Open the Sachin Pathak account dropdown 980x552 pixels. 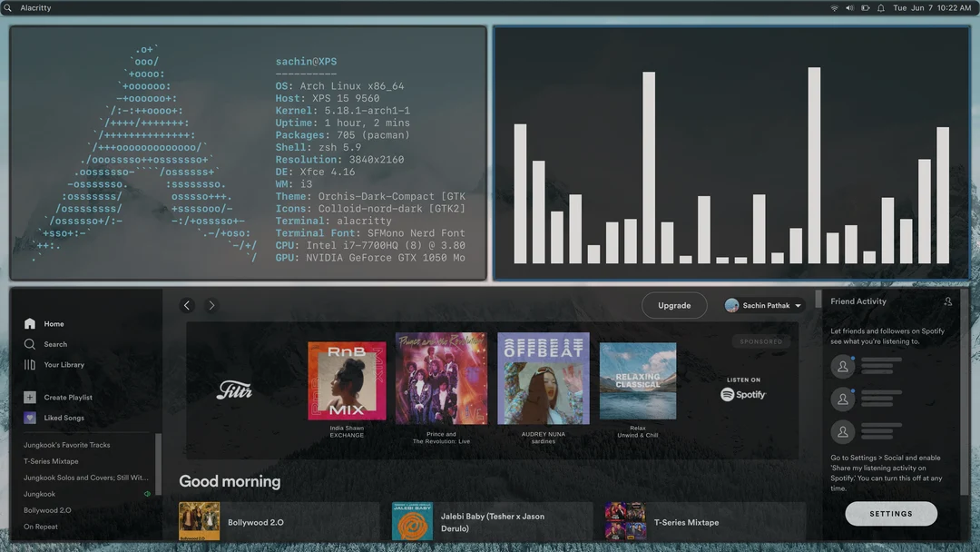(x=763, y=305)
